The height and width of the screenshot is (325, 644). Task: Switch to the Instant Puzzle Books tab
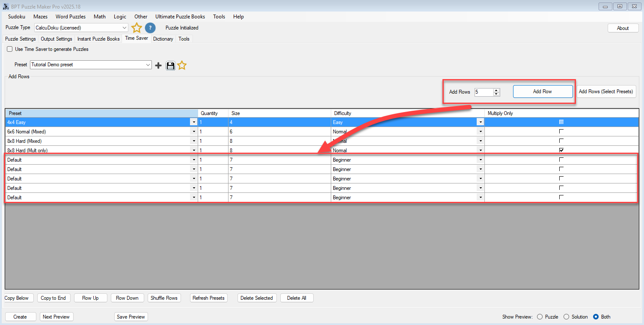pyautogui.click(x=98, y=39)
